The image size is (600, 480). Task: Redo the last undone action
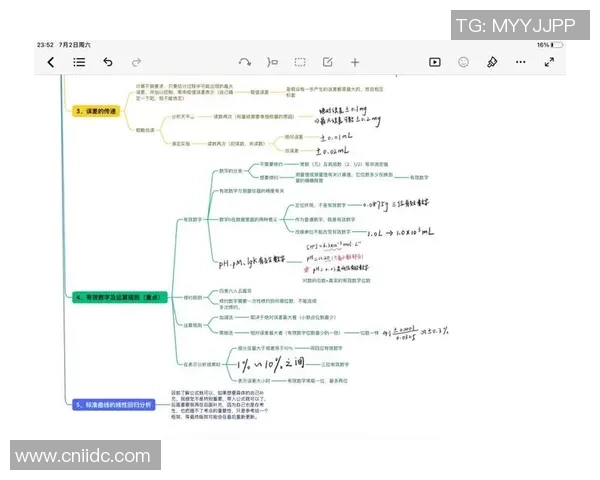tap(136, 62)
